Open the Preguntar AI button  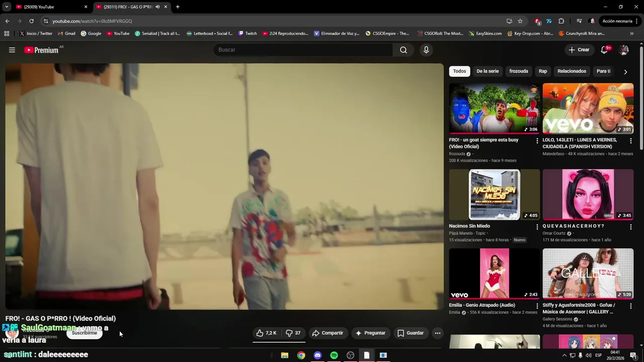370,333
